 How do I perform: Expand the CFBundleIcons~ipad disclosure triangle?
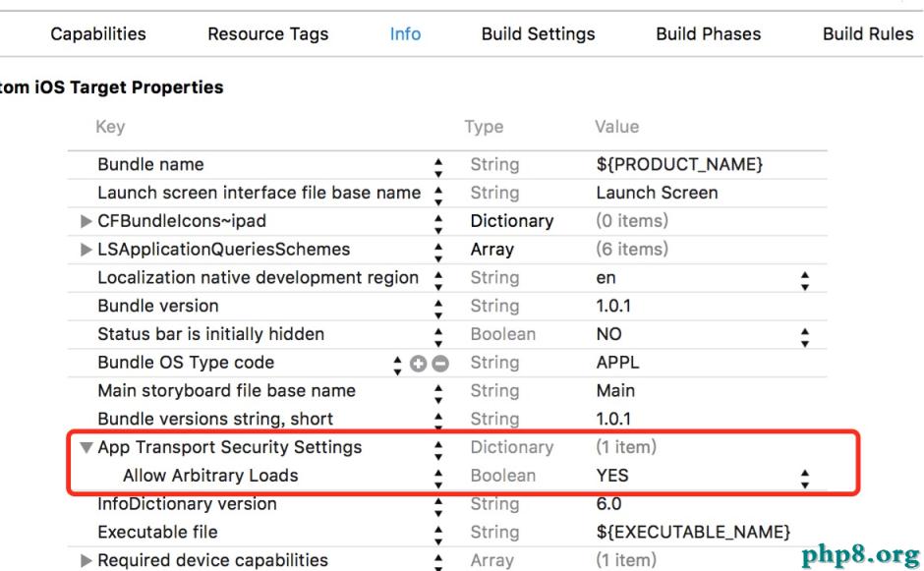(x=87, y=221)
